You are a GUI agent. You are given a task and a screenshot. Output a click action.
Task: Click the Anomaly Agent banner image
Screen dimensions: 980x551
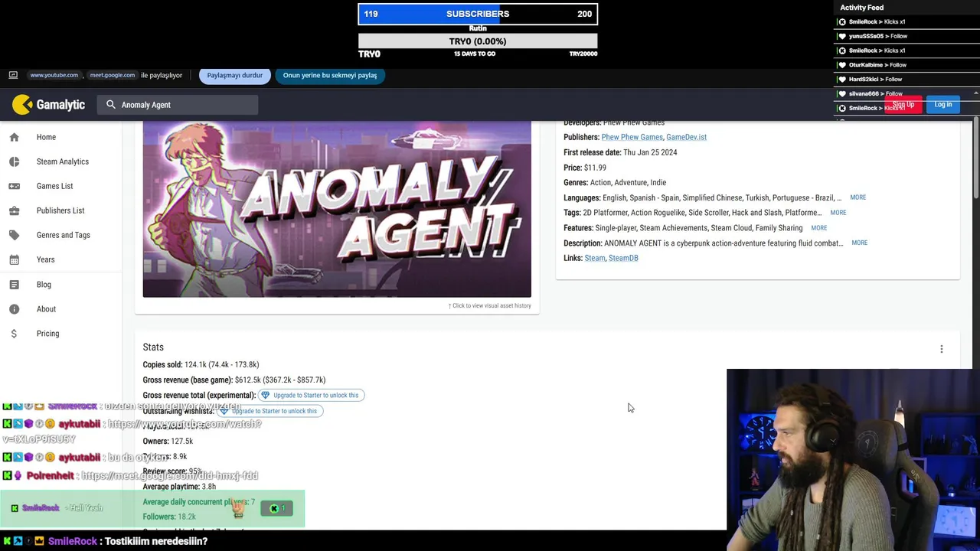click(x=337, y=209)
